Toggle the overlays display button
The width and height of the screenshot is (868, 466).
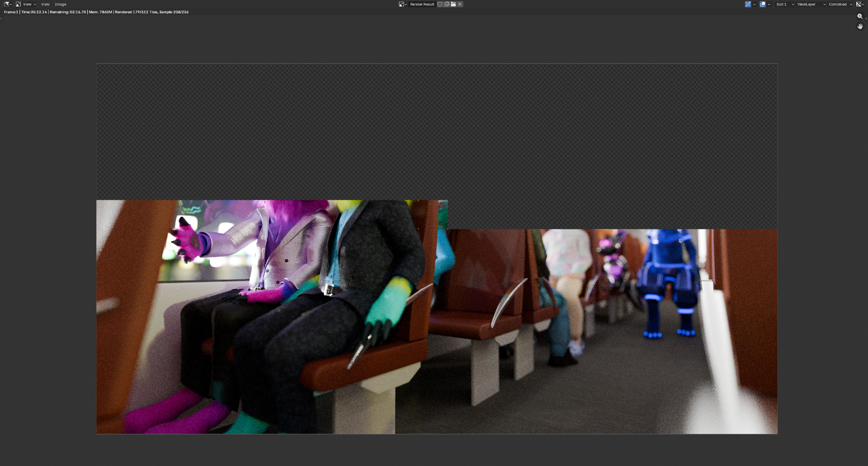pyautogui.click(x=763, y=4)
